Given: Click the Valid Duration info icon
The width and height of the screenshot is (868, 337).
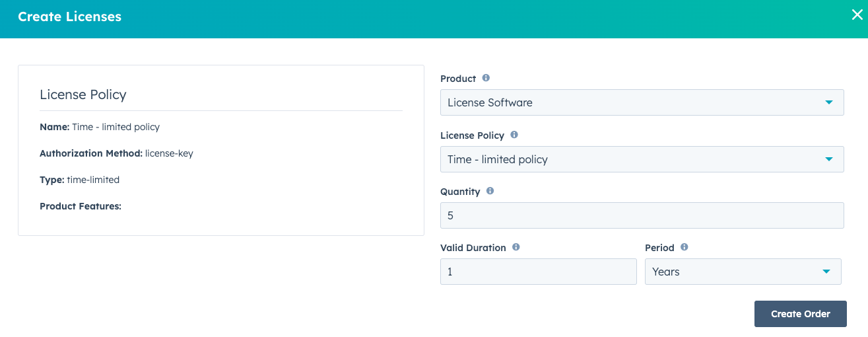Looking at the screenshot, I should 516,247.
